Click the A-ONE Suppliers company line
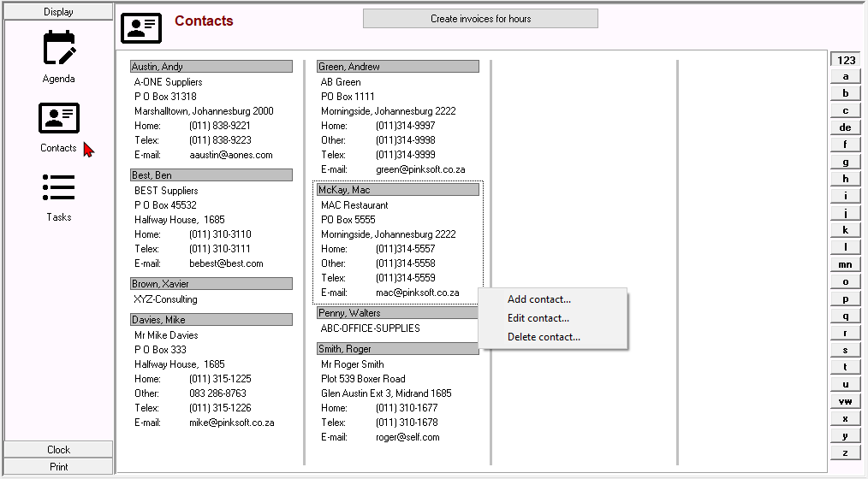868x479 pixels. (x=169, y=82)
